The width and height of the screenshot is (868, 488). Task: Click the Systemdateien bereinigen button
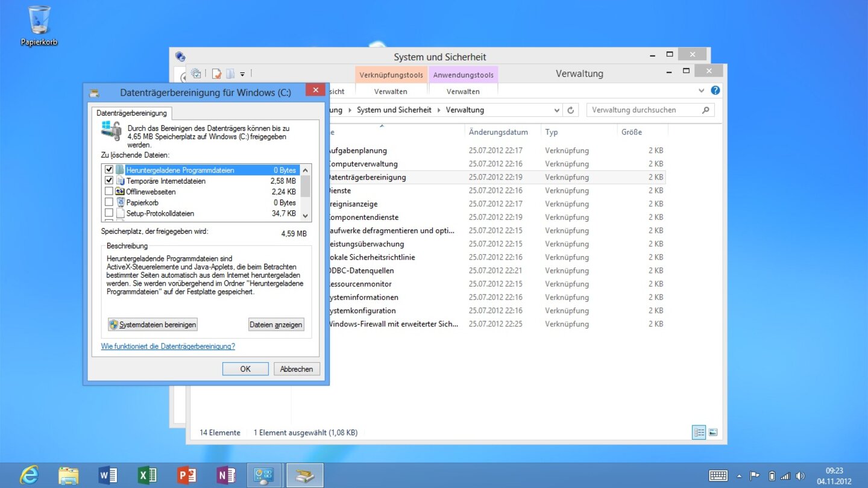tap(153, 325)
